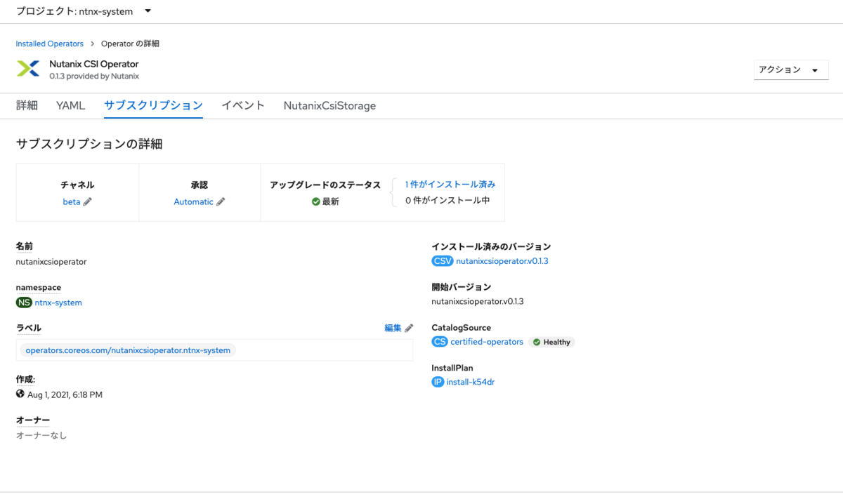
Task: Select the サブスクリプション tab
Action: click(153, 105)
